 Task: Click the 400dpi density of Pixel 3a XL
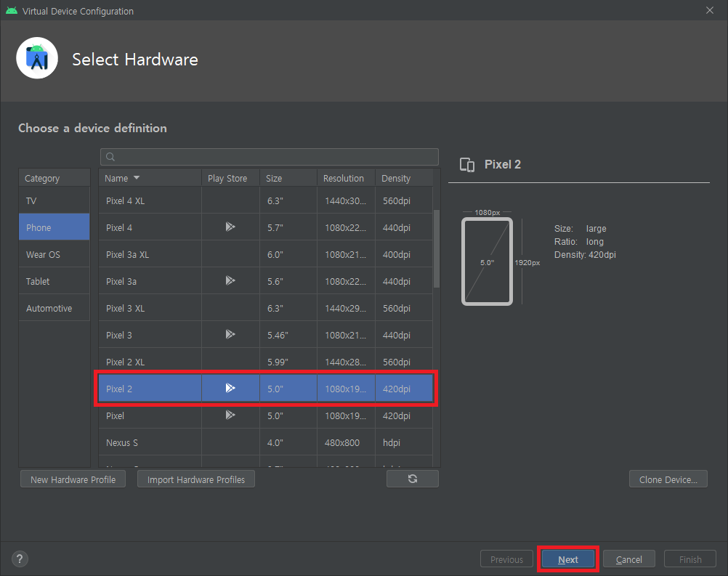397,255
